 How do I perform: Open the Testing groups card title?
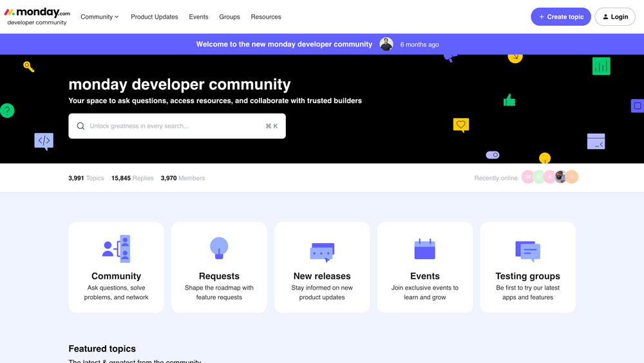tap(528, 276)
